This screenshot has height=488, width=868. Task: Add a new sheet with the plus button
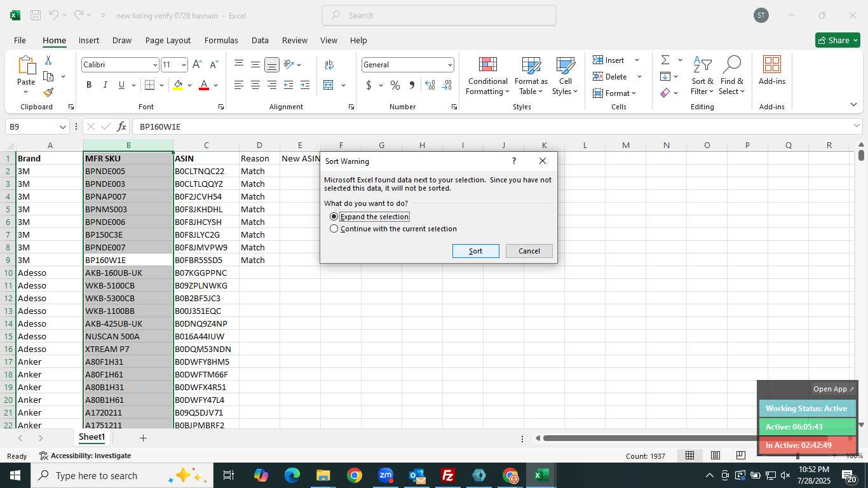click(x=143, y=438)
